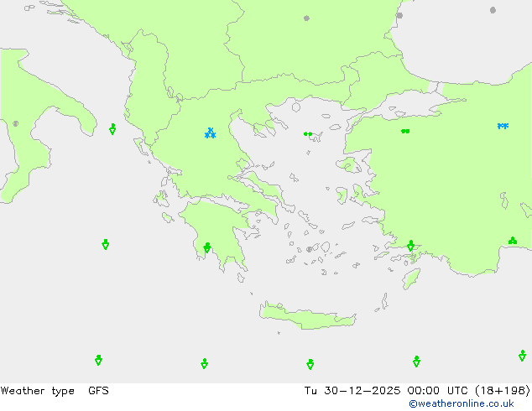Click the green shower symbol on Turkey's southwest coast
Viewport: 532px width, 411px height.
pyautogui.click(x=411, y=246)
